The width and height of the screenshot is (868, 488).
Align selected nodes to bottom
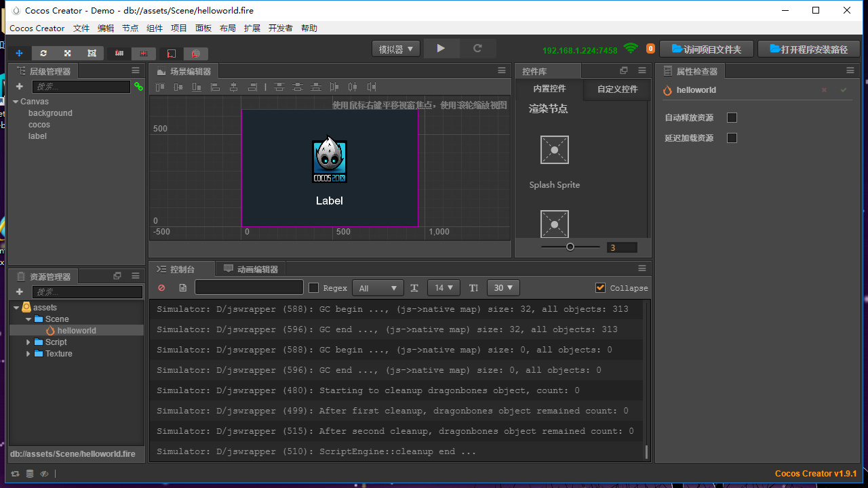[197, 87]
